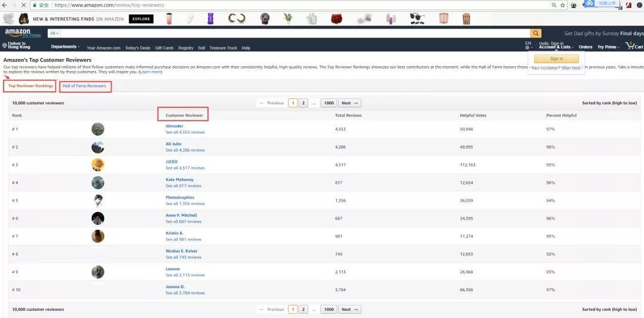The width and height of the screenshot is (644, 318).
Task: Click the red bag product in the banner
Action: (337, 18)
